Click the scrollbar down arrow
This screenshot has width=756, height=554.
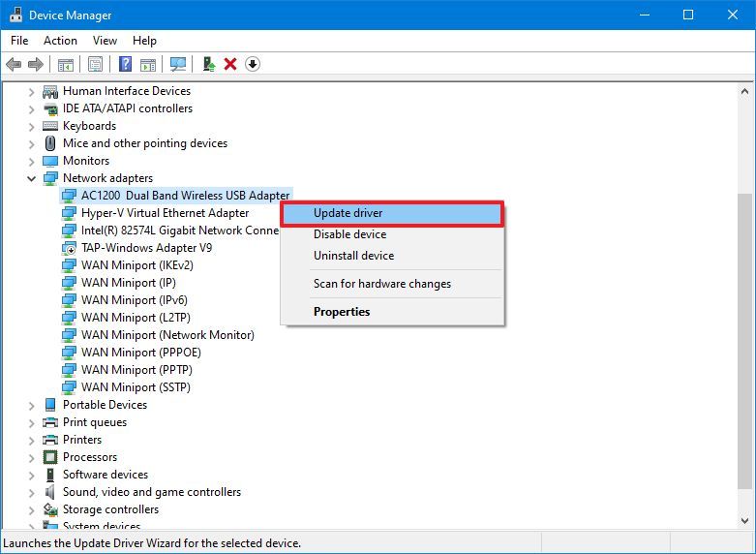pos(744,521)
